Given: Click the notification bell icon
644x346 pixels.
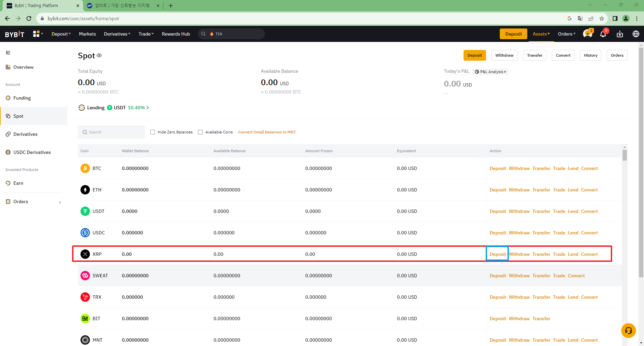Looking at the screenshot, I should click(603, 34).
